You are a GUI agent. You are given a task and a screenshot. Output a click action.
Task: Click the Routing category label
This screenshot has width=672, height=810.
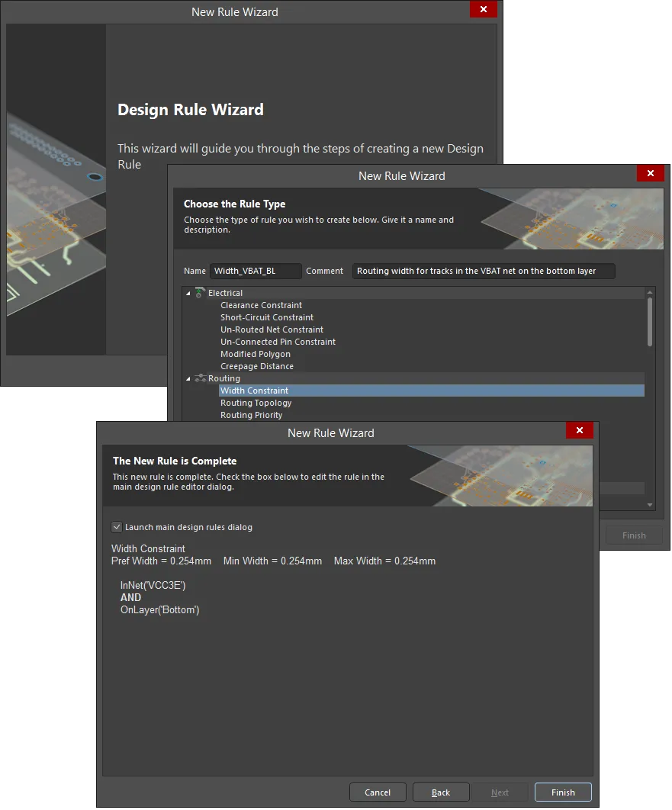224,378
